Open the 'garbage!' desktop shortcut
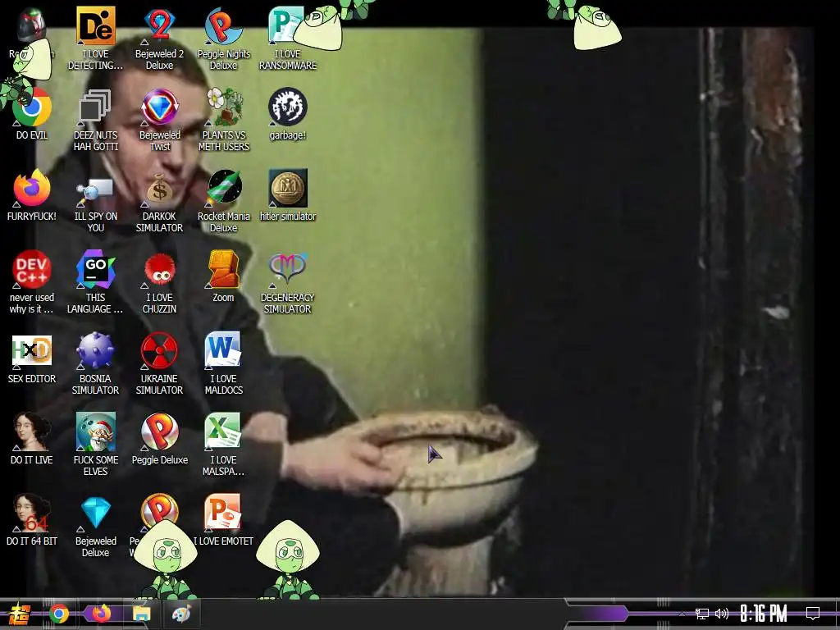 (287, 107)
